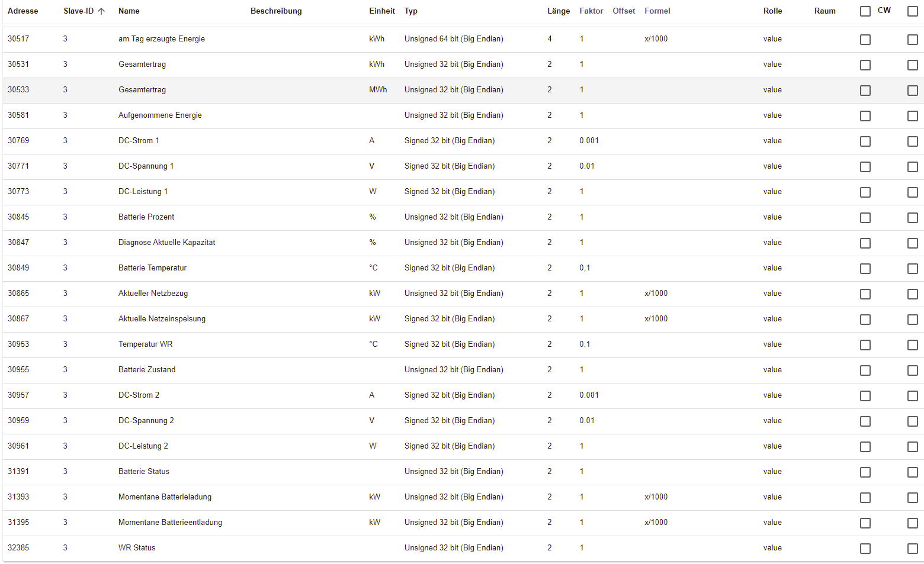Open the Rolle value for Batterie Zustand

(772, 370)
